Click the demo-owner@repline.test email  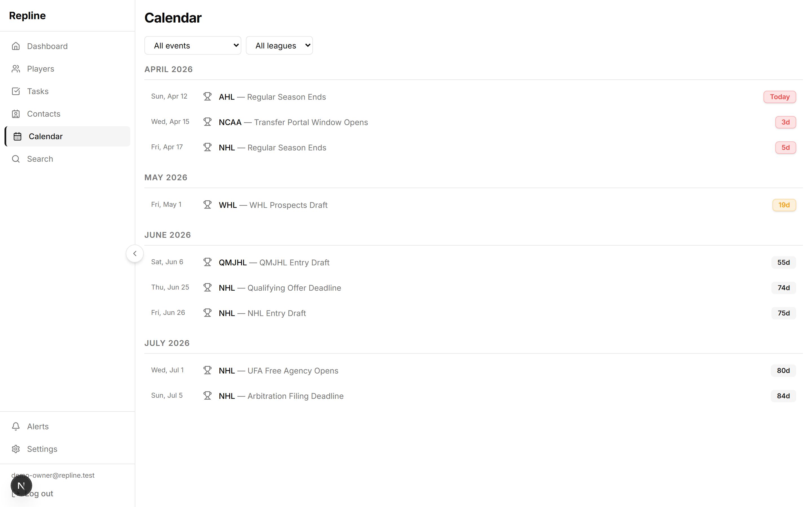tap(53, 475)
